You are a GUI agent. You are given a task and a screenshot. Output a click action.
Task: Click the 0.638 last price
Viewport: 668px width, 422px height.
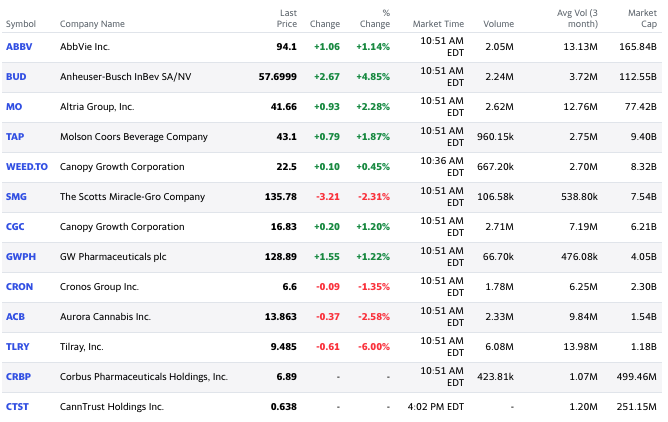click(284, 407)
